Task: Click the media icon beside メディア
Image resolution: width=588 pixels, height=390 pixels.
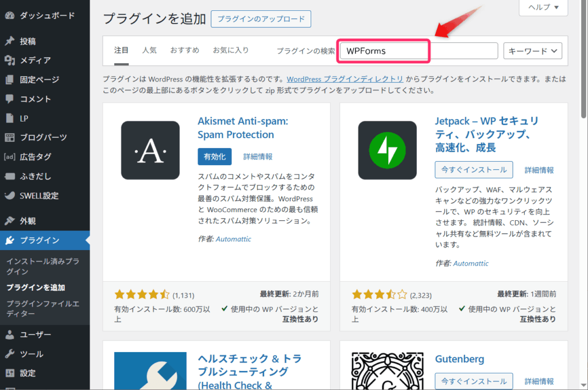Action: [x=10, y=60]
